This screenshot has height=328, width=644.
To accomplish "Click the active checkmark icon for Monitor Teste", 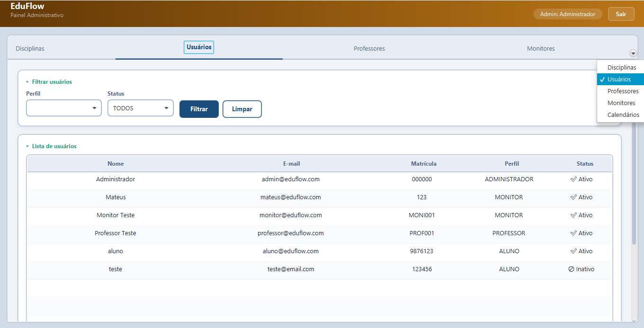I will [x=573, y=215].
